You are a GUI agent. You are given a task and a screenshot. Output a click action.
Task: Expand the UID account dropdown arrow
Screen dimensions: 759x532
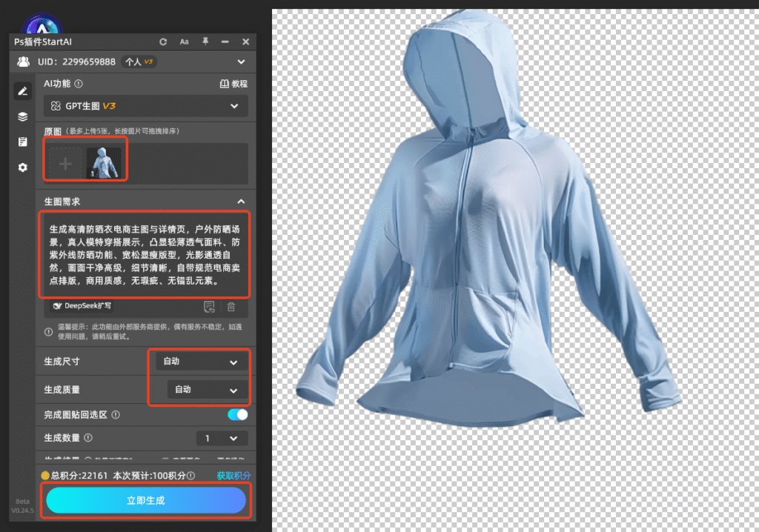coord(241,62)
